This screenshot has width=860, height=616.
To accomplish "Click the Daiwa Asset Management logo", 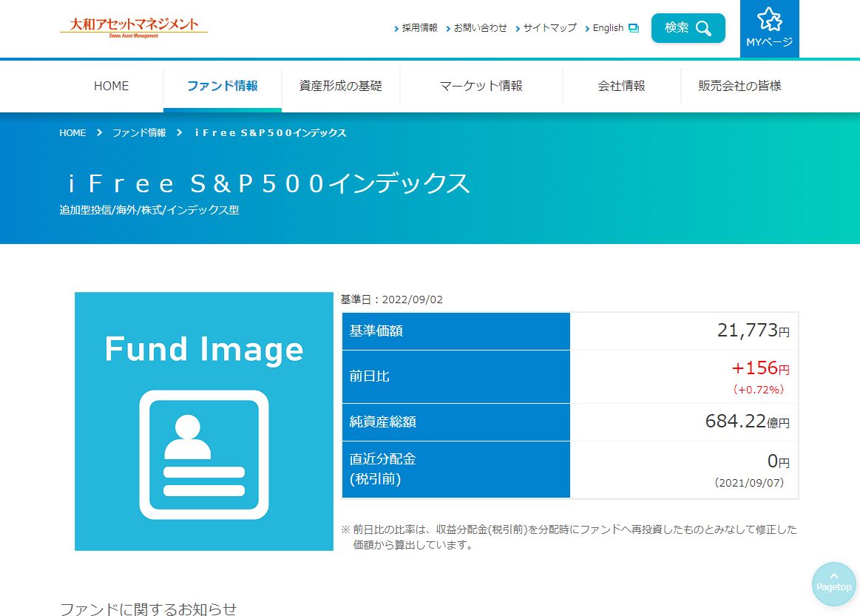I will pyautogui.click(x=133, y=27).
